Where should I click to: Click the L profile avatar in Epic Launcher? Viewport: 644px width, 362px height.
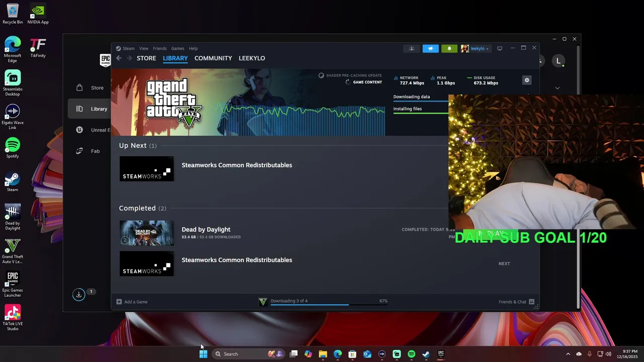(558, 61)
